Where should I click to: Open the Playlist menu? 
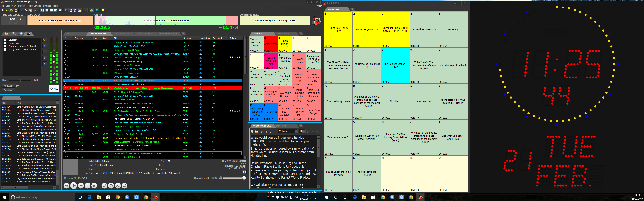tap(22, 6)
